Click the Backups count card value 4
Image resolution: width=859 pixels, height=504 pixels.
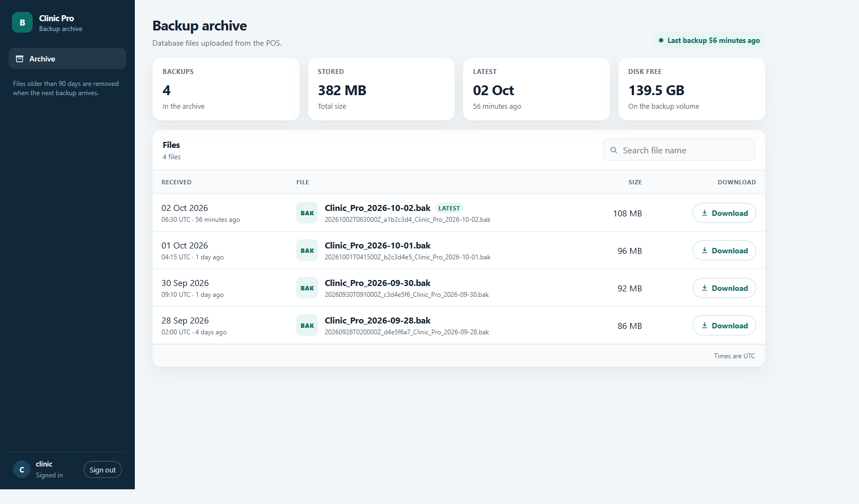[166, 90]
